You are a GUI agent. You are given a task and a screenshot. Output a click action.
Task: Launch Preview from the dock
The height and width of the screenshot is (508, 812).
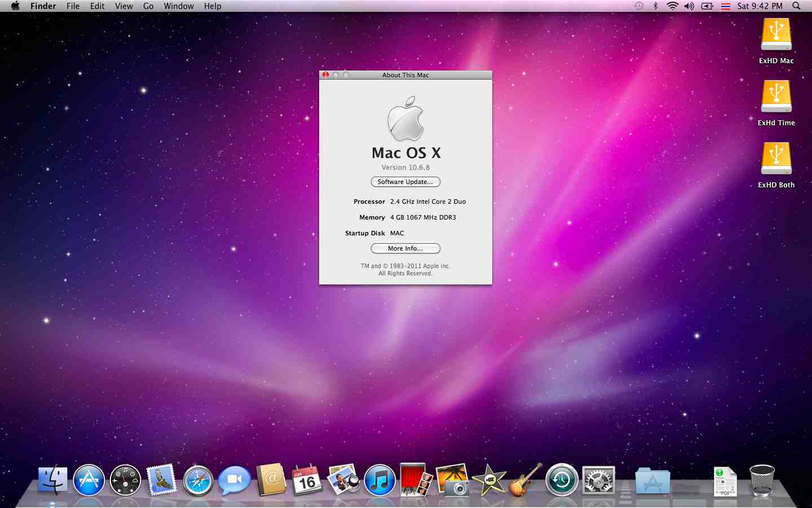[343, 480]
